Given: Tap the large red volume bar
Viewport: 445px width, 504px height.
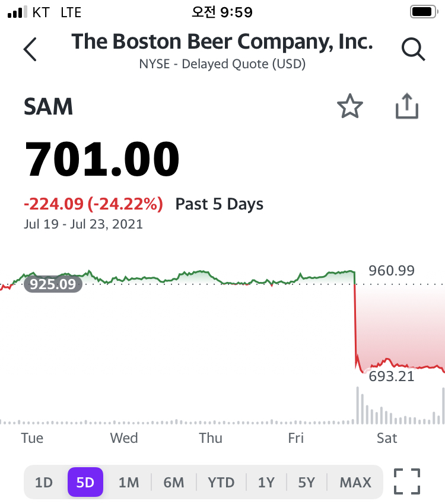Looking at the screenshot, I should pos(358,405).
